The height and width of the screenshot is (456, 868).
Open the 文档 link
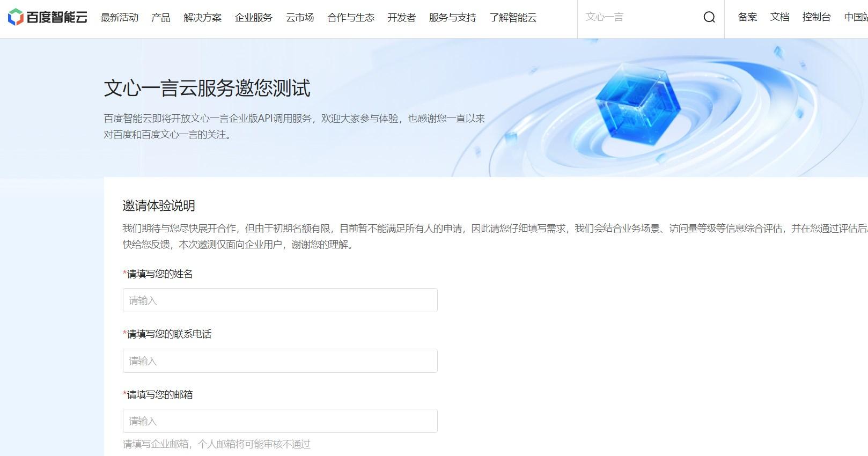coord(779,17)
